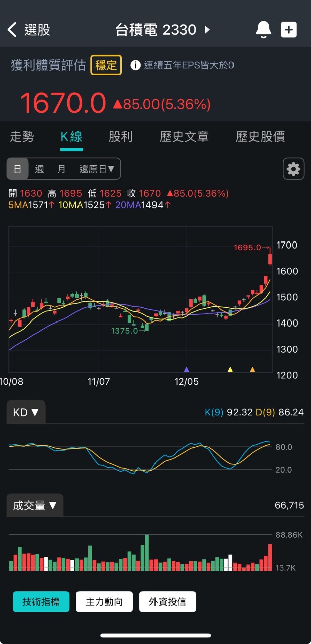The width and height of the screenshot is (311, 644).
Task: Expand the 還原日 dropdown
Action: point(97,169)
